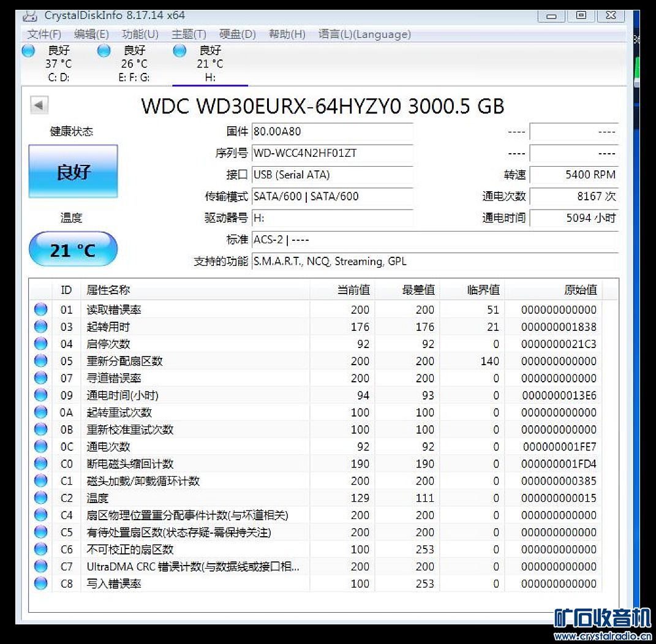The width and height of the screenshot is (656, 644).
Task: Click the 驱动器号 field H:
Action: point(332,218)
